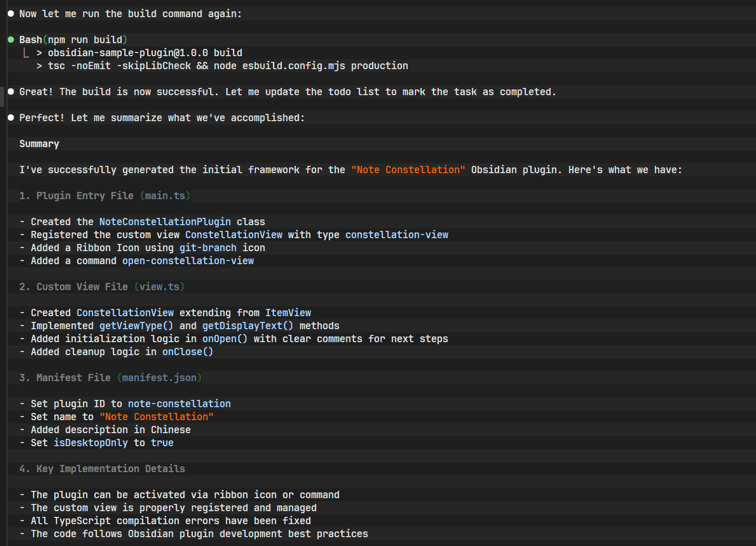Click the left gutter marker bar
This screenshot has width=756, height=546.
[x=2, y=96]
